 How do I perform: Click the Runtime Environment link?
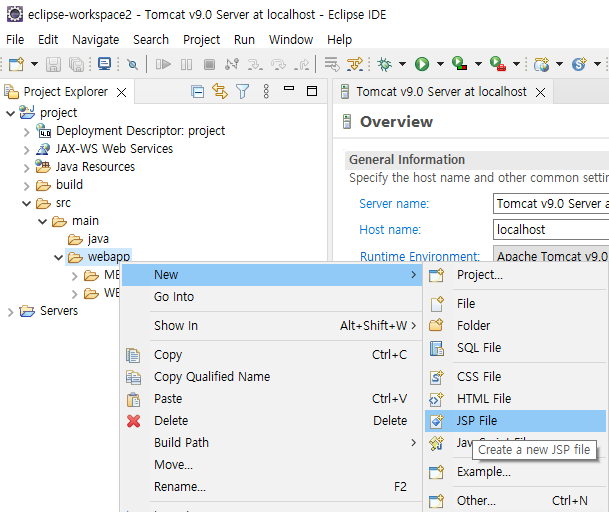tap(419, 256)
